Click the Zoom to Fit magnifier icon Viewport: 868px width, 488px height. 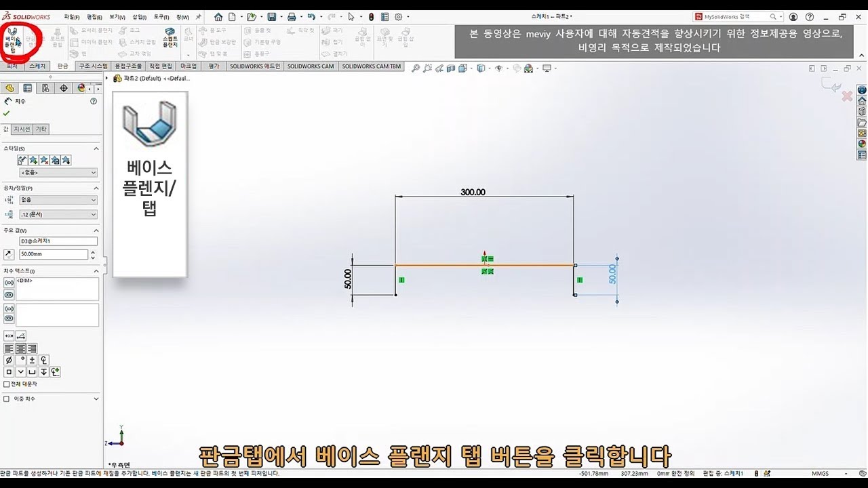click(x=416, y=68)
